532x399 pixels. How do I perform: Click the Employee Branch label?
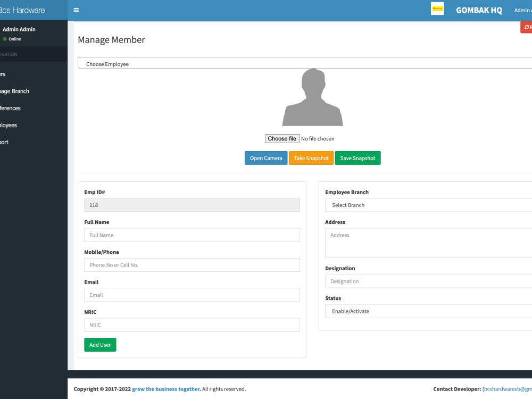[x=347, y=192]
